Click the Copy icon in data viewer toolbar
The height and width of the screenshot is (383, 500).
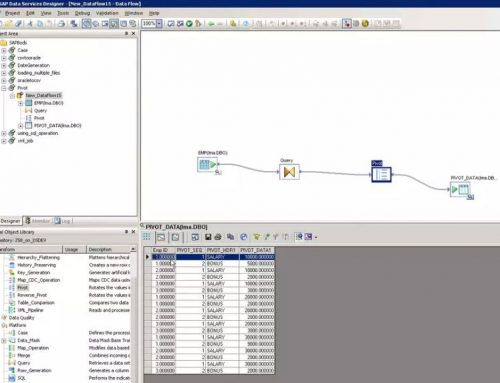click(x=230, y=237)
